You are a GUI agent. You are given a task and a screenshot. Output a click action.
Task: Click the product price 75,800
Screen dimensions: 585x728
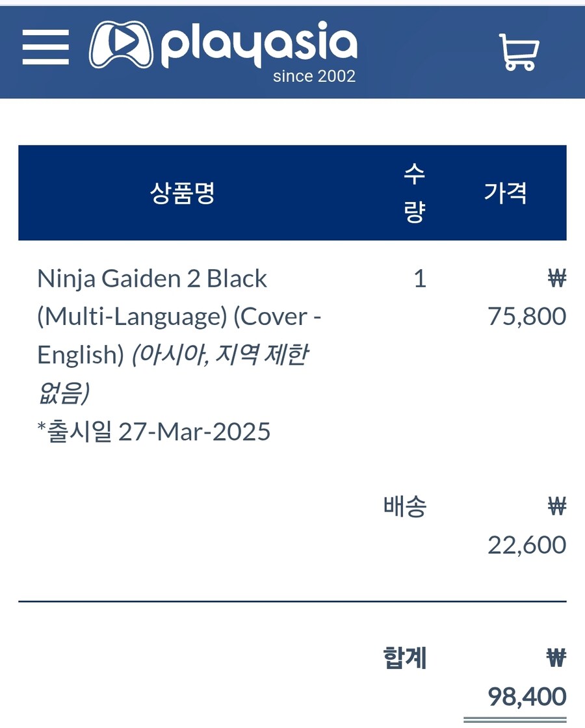tap(526, 317)
